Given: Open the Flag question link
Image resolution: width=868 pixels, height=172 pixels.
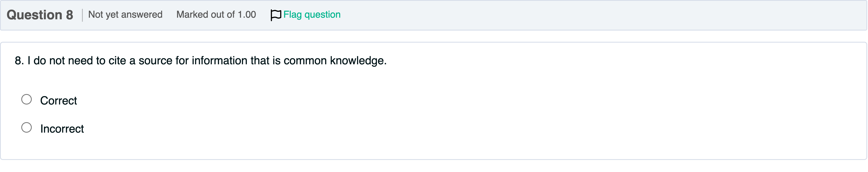Looking at the screenshot, I should [x=312, y=15].
